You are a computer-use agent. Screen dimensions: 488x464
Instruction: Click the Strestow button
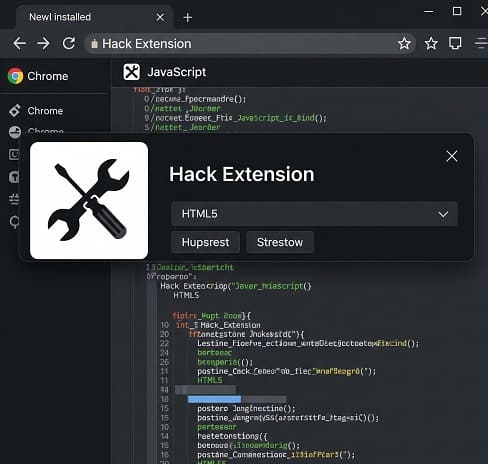(x=280, y=242)
